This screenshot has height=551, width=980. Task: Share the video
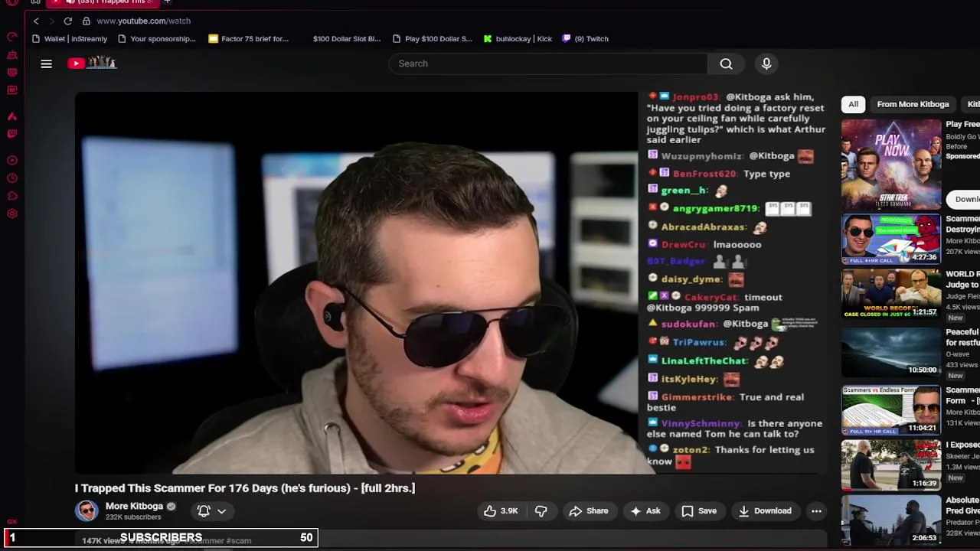(x=589, y=511)
